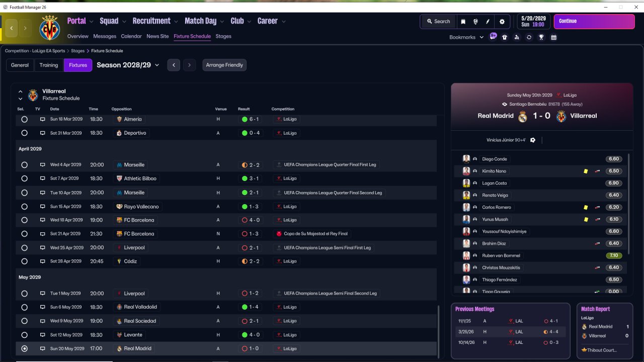Viewport: 644px width, 362px height.
Task: Switch to the Overview tab
Action: tap(78, 36)
